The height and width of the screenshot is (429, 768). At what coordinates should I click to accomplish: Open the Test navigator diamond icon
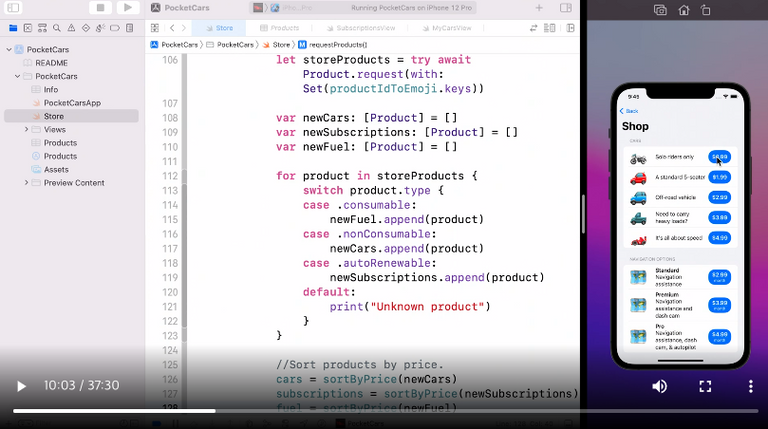[x=86, y=28]
